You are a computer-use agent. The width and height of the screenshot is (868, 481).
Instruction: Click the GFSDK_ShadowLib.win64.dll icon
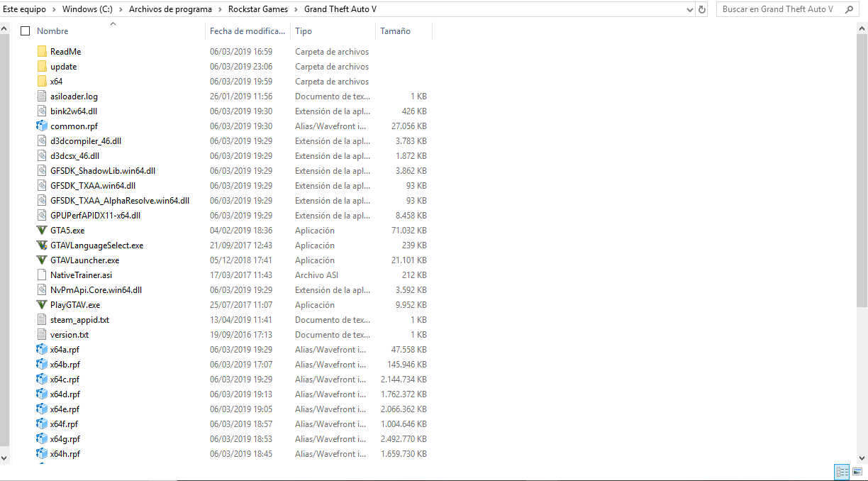pyautogui.click(x=42, y=171)
